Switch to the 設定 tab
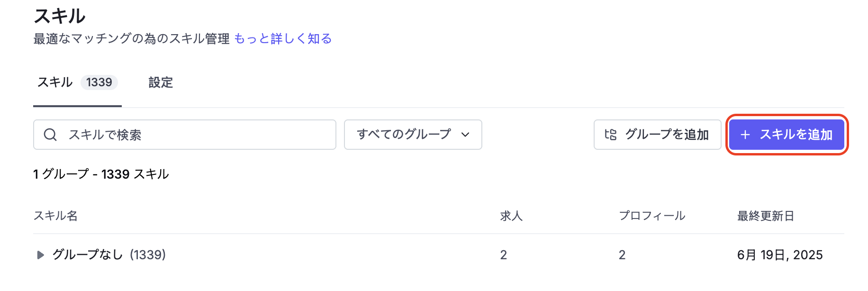Image resolution: width=868 pixels, height=291 pixels. [x=161, y=82]
